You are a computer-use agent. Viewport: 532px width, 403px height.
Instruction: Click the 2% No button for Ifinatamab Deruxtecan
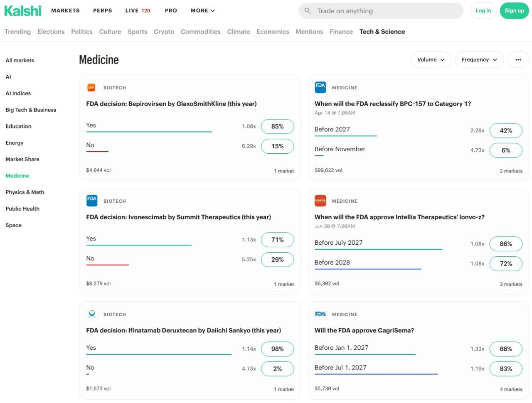(278, 369)
